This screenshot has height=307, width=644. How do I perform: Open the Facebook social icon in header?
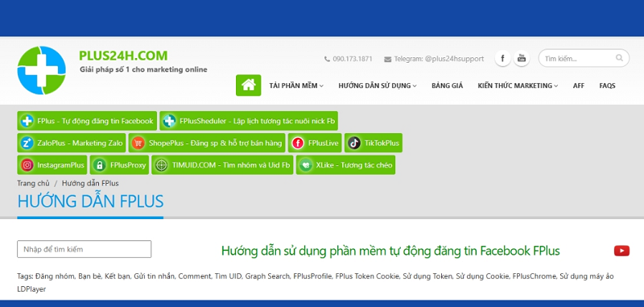[502, 58]
